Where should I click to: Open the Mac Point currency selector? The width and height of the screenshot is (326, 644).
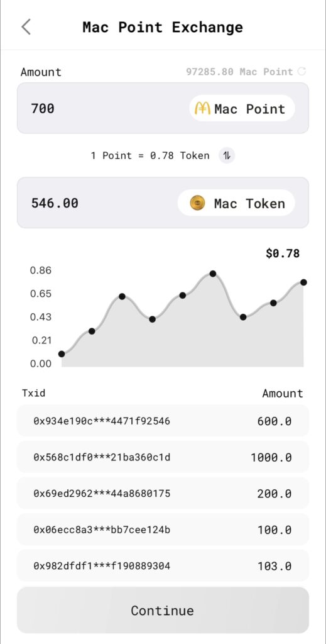(x=242, y=108)
